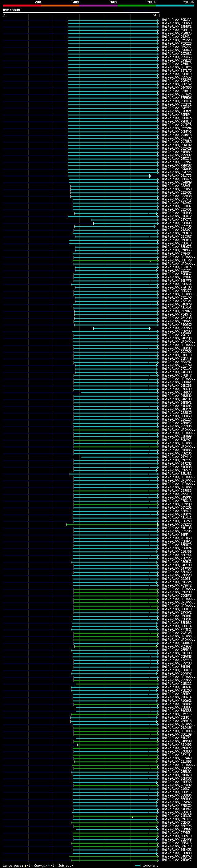Screen dimensions: 197x868
Task: Select hit label UniRef100_A8XA52
Action: click(x=176, y=646)
